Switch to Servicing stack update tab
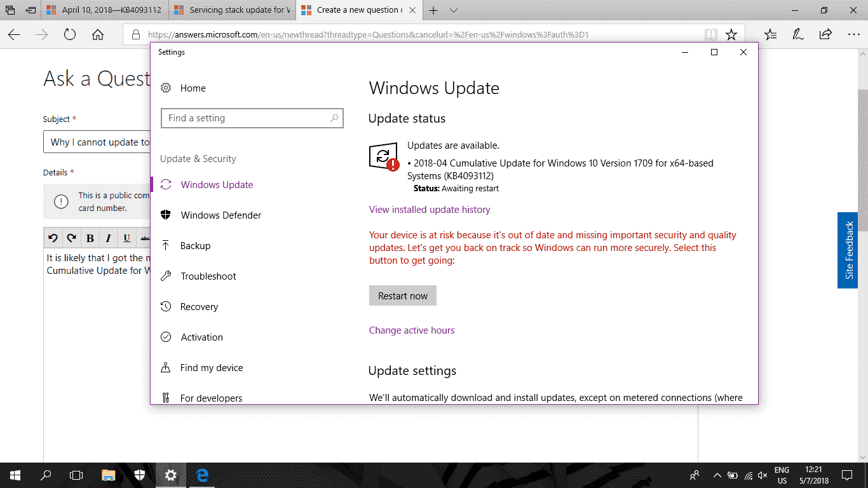868x488 pixels. point(233,10)
